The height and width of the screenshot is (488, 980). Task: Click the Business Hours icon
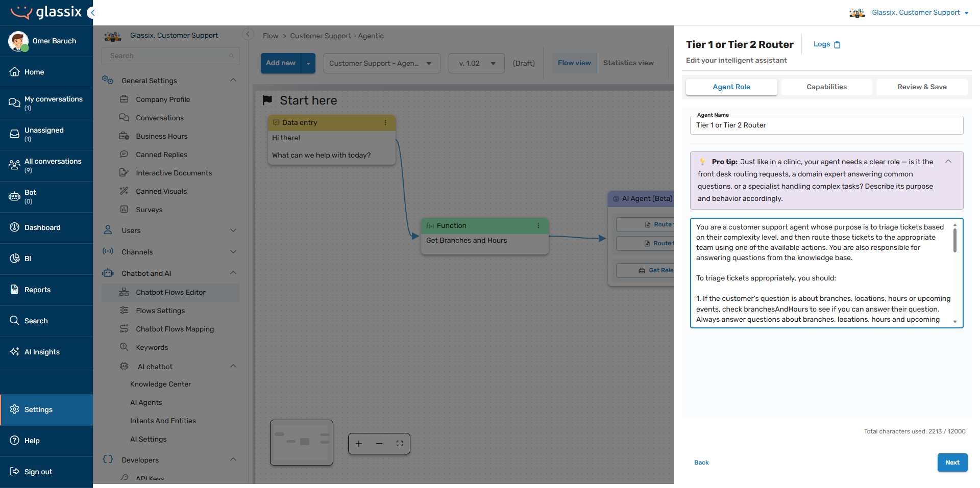coord(124,136)
